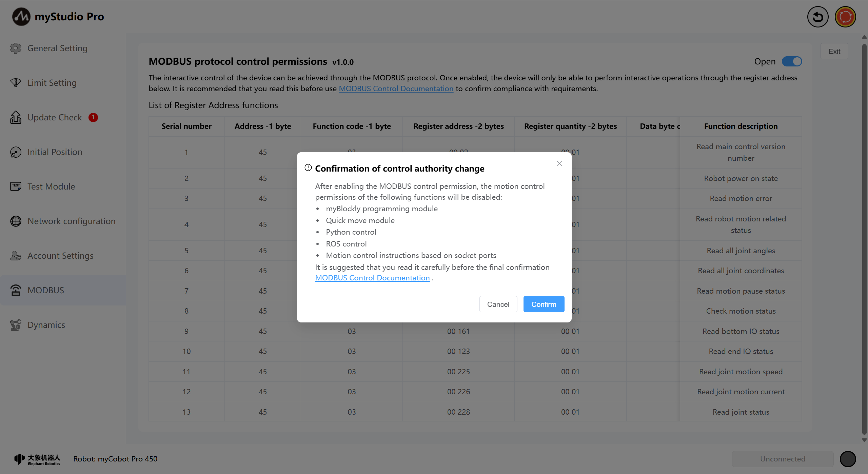This screenshot has height=474, width=868.
Task: Open MODBUS Control Documentation link in dialog
Action: pyautogui.click(x=372, y=278)
